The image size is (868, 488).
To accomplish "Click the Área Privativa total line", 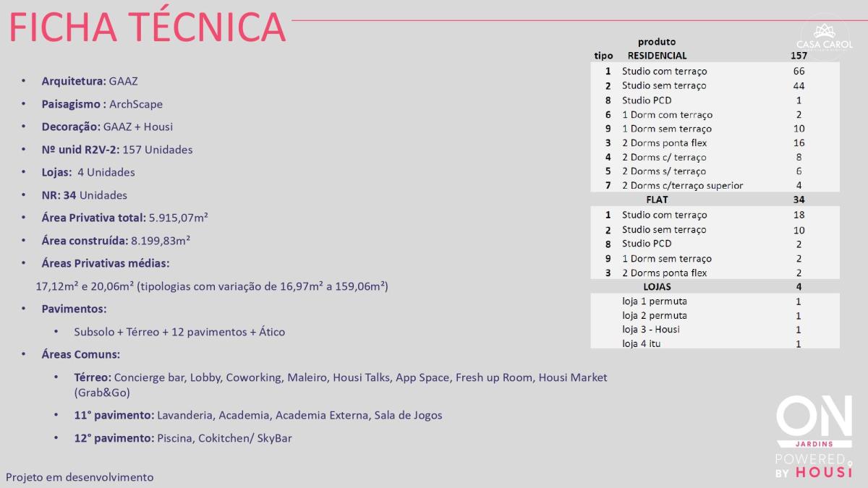I will [125, 218].
